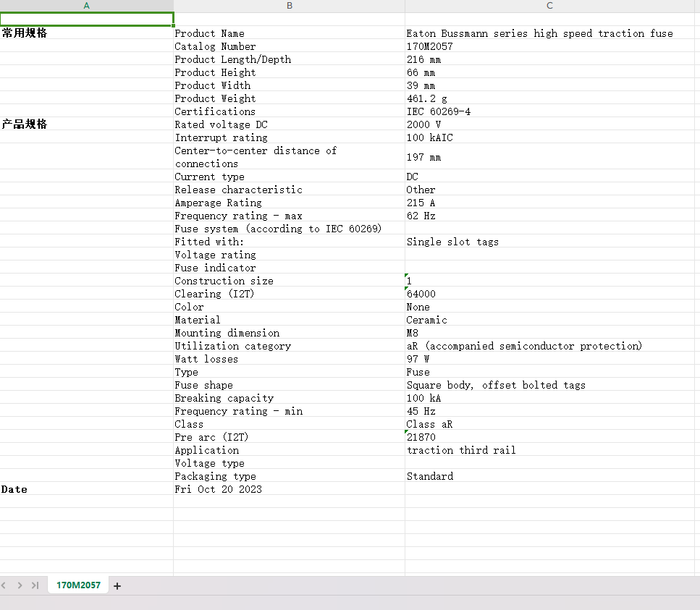The height and width of the screenshot is (610, 700).
Task: Select the Packaging type cell
Action: click(x=290, y=475)
